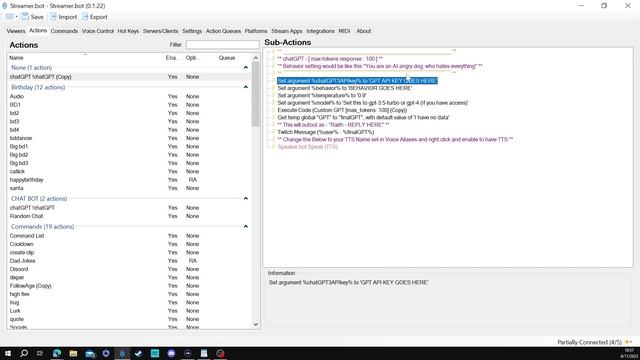Switch to the Platforms tab
Image resolution: width=640 pixels, height=360 pixels.
click(256, 31)
